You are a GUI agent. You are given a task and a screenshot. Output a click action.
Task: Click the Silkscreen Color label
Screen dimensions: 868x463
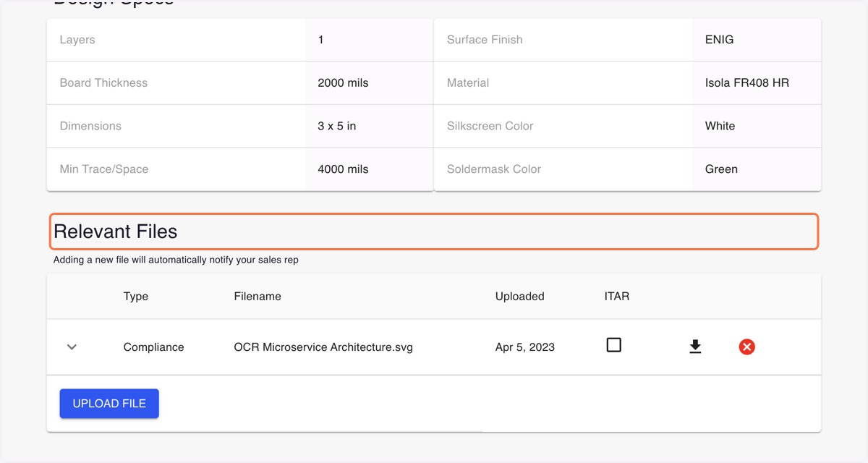(490, 126)
